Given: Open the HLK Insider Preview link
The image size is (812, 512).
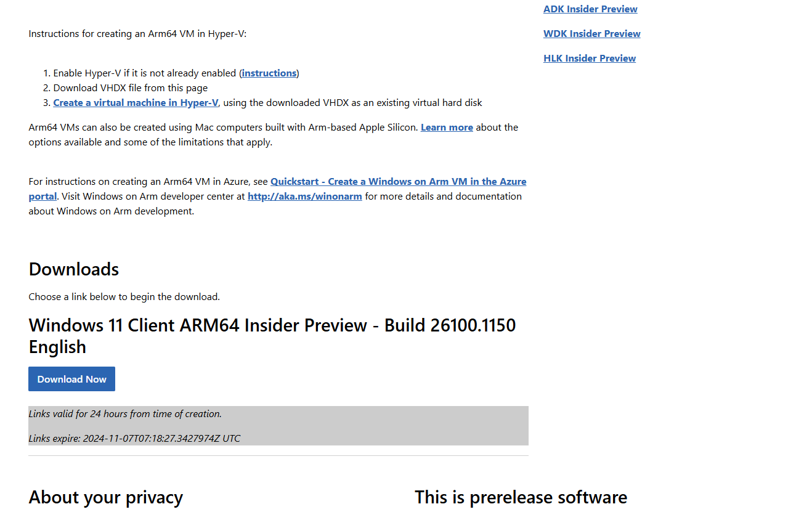Looking at the screenshot, I should click(589, 59).
